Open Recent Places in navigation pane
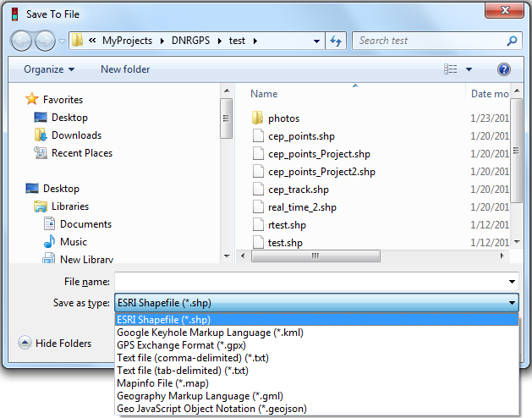Viewport: 532px width, 418px height. (74, 153)
